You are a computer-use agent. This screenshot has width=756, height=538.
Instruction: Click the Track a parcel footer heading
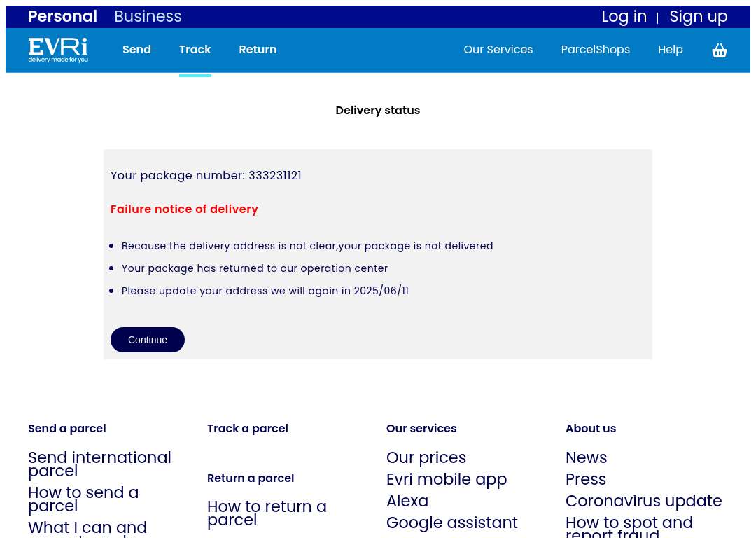pyautogui.click(x=248, y=429)
